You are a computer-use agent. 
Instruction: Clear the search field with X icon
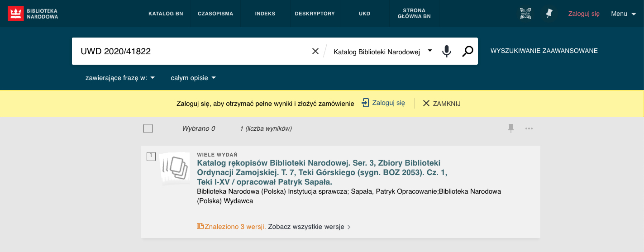(315, 51)
